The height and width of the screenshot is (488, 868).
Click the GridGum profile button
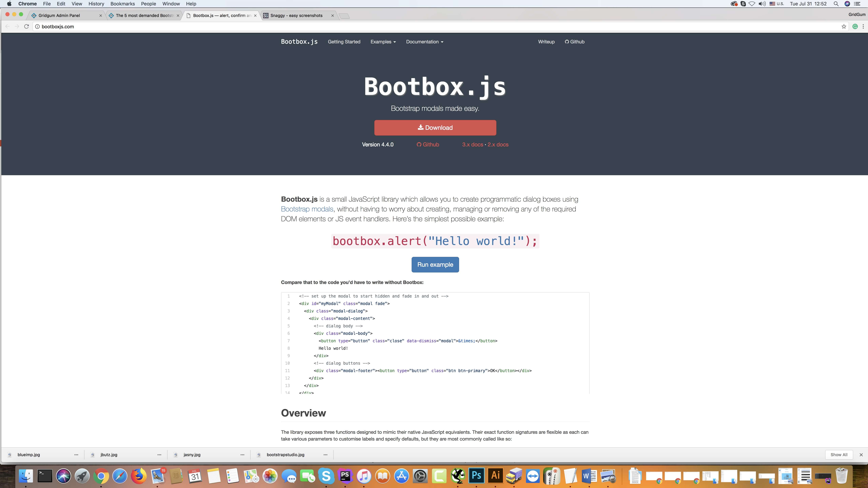tap(856, 14)
